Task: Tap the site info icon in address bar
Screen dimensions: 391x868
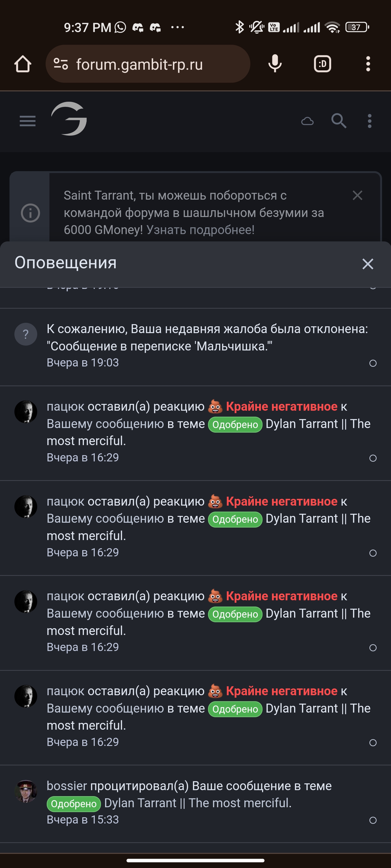Action: 61,64
